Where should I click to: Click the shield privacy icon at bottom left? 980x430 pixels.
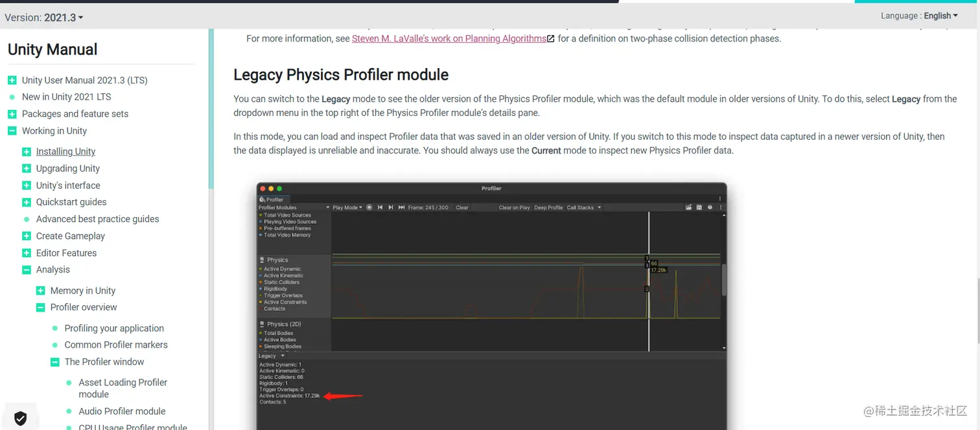[20, 418]
